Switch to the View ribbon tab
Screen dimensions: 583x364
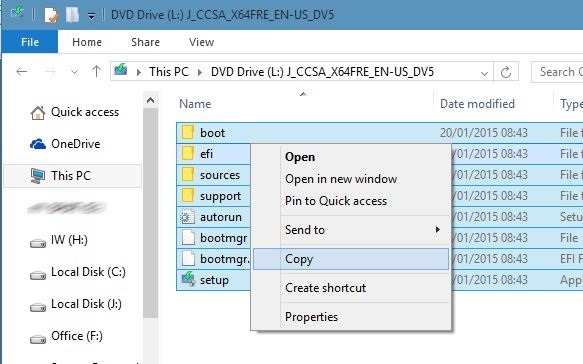[x=201, y=42]
